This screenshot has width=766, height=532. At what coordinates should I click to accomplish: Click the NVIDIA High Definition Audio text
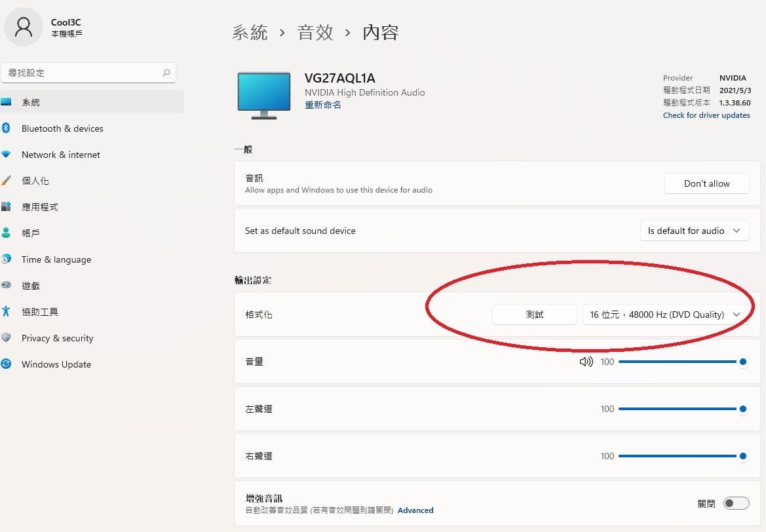(x=364, y=92)
